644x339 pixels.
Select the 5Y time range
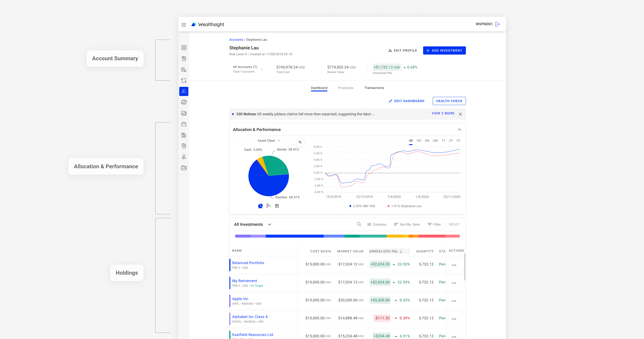tap(458, 141)
